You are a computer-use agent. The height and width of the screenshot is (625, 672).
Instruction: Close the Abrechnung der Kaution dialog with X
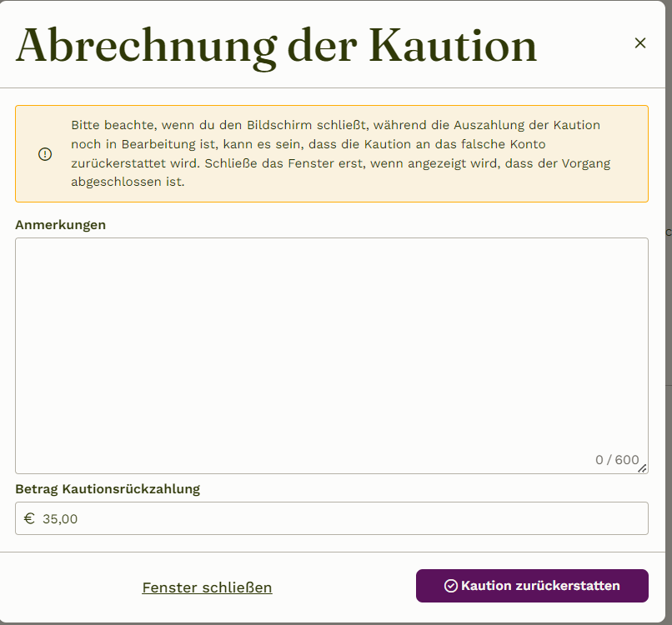[x=639, y=42]
